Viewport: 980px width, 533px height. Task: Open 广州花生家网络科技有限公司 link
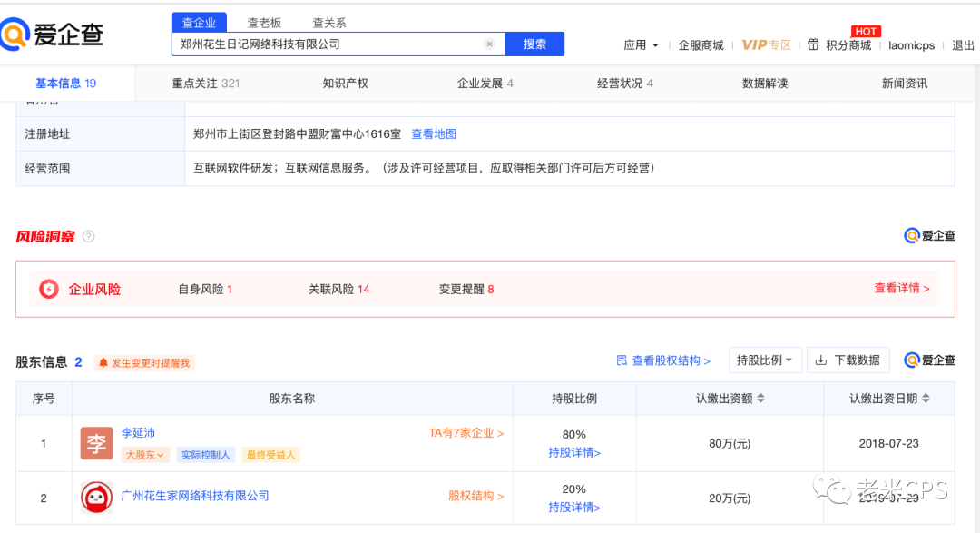pos(195,496)
